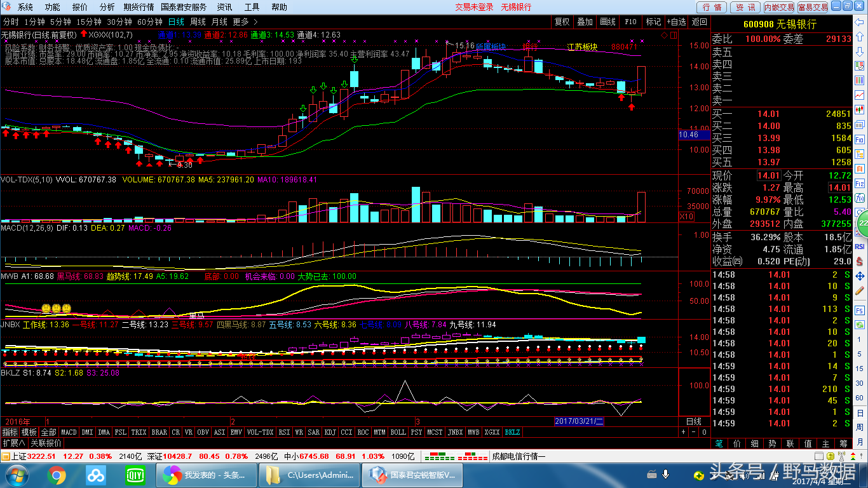Screen dimensions: 868x488
Task: Open the 报价 menu
Action: pyautogui.click(x=80, y=7)
